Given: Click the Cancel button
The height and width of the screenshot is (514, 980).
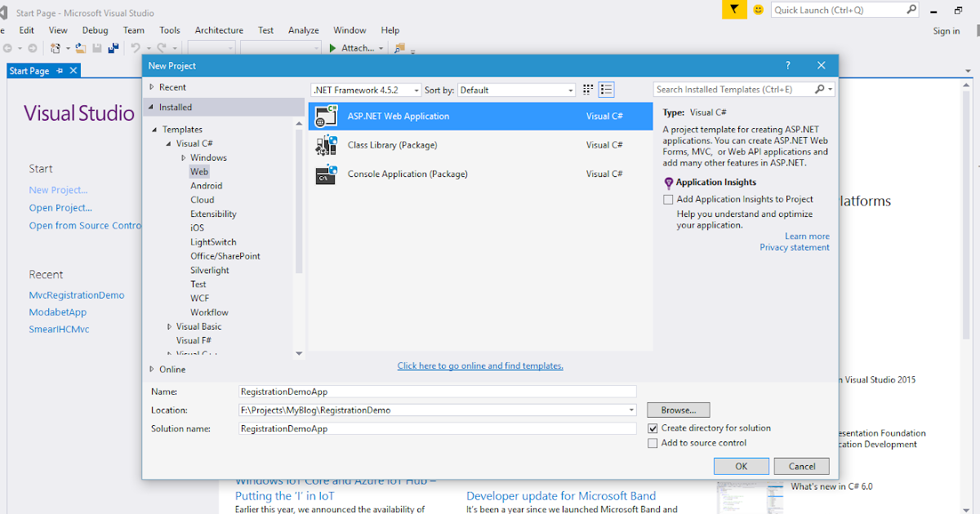Looking at the screenshot, I should (802, 466).
